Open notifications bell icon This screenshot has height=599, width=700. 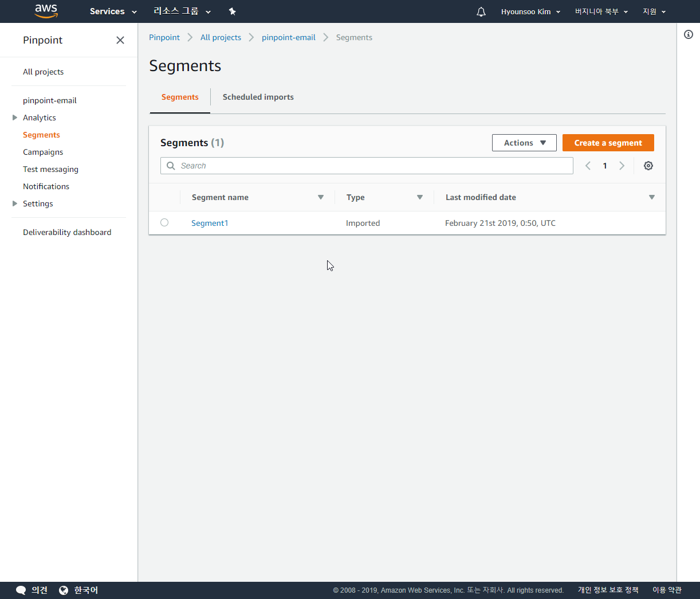[x=481, y=11]
